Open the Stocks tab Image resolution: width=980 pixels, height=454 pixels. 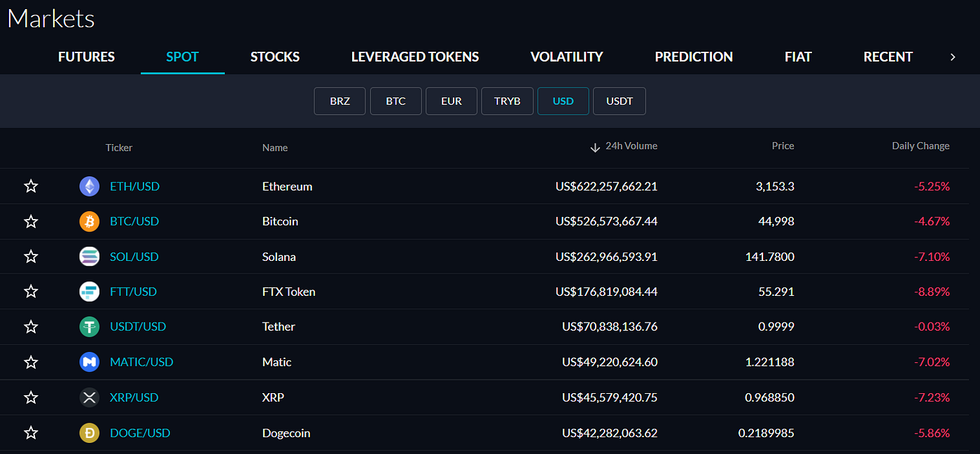coord(275,57)
